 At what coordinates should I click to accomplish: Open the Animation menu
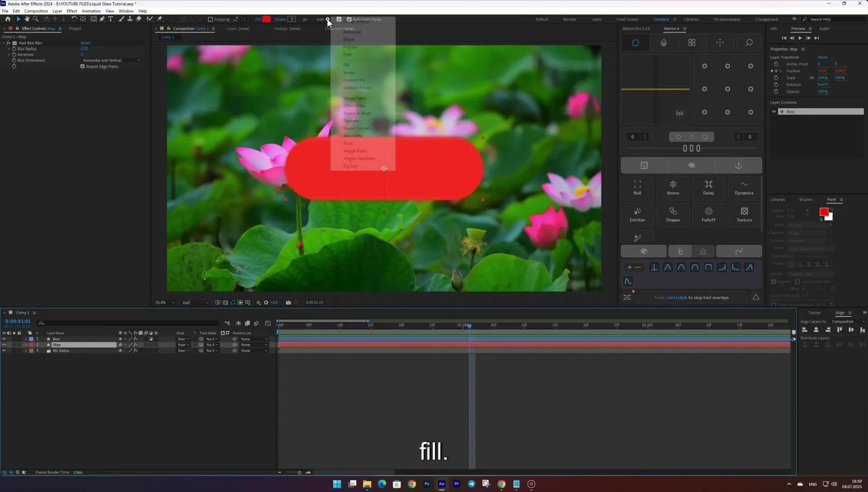pyautogui.click(x=91, y=11)
